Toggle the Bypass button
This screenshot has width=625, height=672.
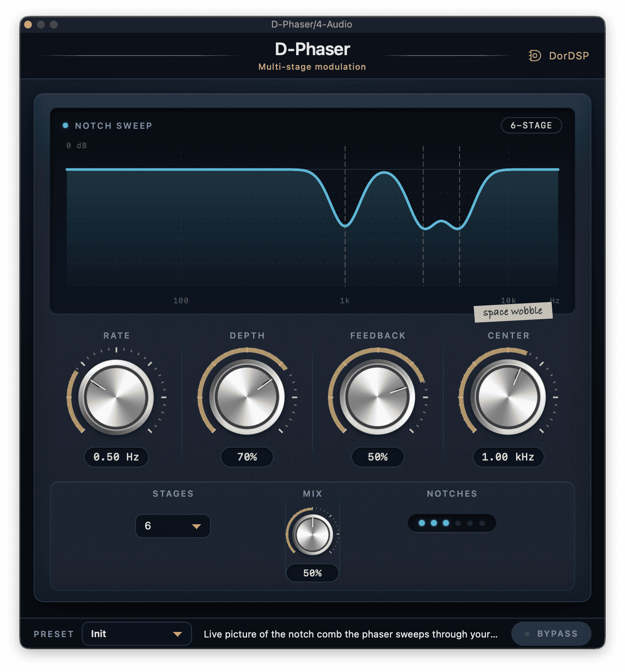[551, 634]
